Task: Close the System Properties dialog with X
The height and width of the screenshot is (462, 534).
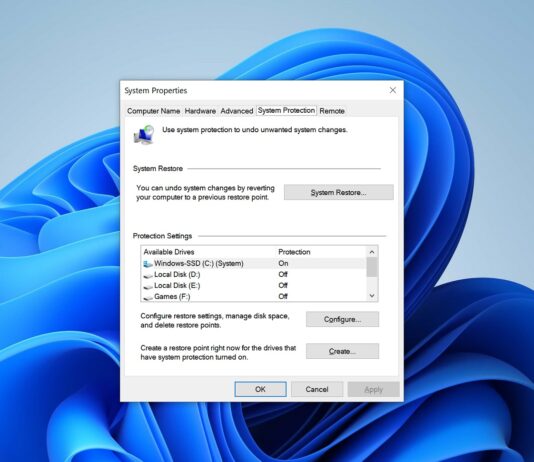Action: 393,90
